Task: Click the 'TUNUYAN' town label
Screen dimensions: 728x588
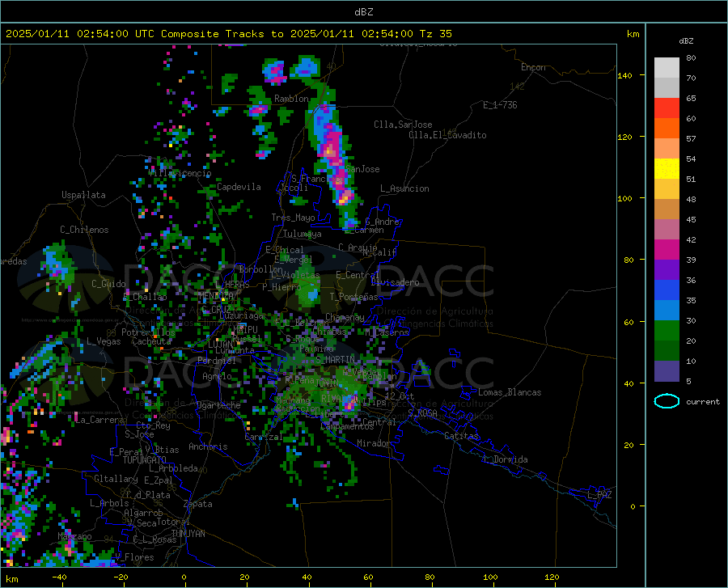Action: pos(188,534)
